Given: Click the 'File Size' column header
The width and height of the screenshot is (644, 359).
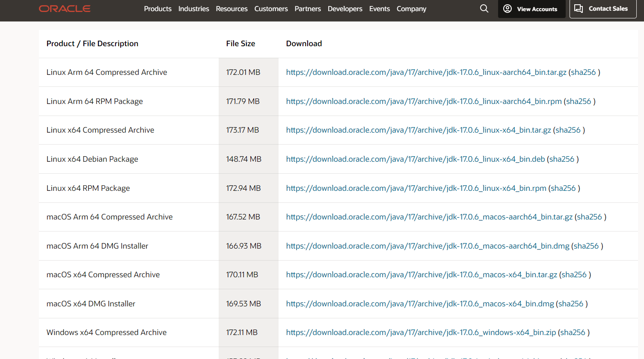Looking at the screenshot, I should [x=240, y=44].
